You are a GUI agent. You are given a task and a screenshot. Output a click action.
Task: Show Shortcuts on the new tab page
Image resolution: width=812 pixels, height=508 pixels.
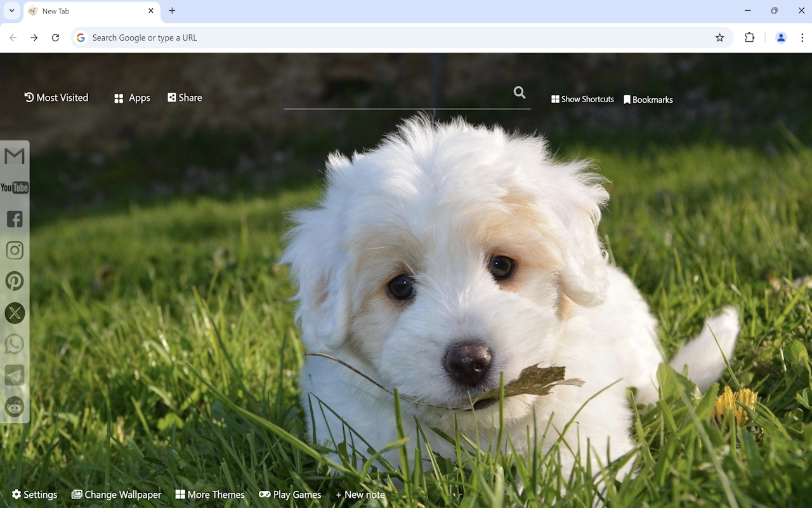tap(582, 99)
